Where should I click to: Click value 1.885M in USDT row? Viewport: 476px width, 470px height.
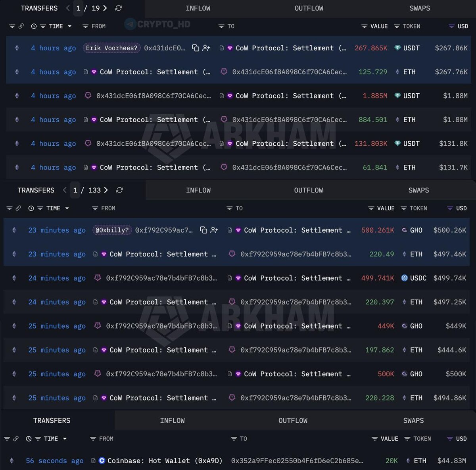375,96
